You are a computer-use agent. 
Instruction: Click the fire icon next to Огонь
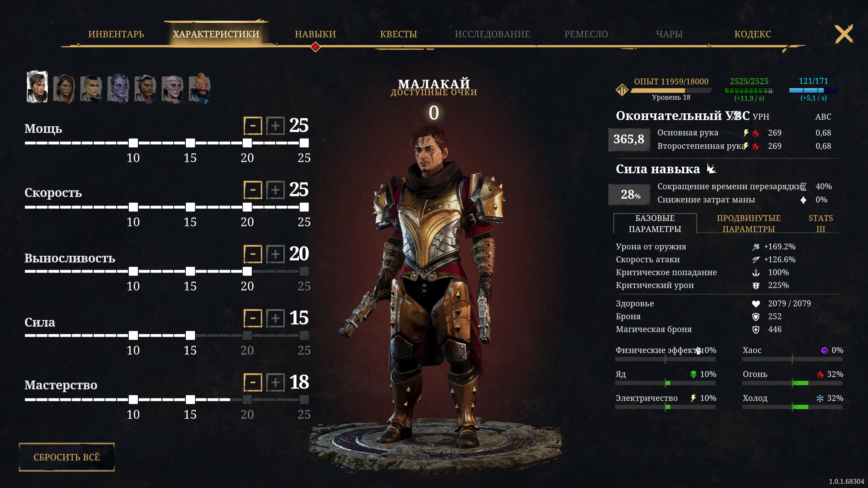tap(821, 374)
